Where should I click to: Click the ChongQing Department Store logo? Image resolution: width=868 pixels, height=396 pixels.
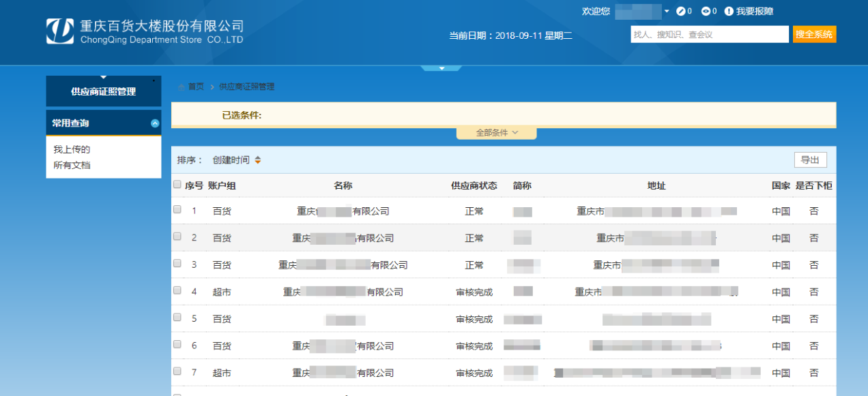tap(60, 31)
